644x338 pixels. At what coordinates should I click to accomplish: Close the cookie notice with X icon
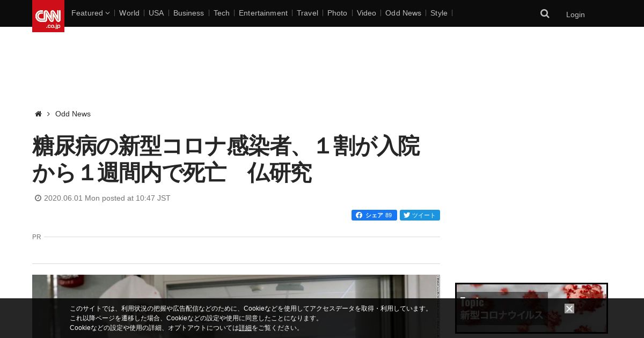coord(569,308)
